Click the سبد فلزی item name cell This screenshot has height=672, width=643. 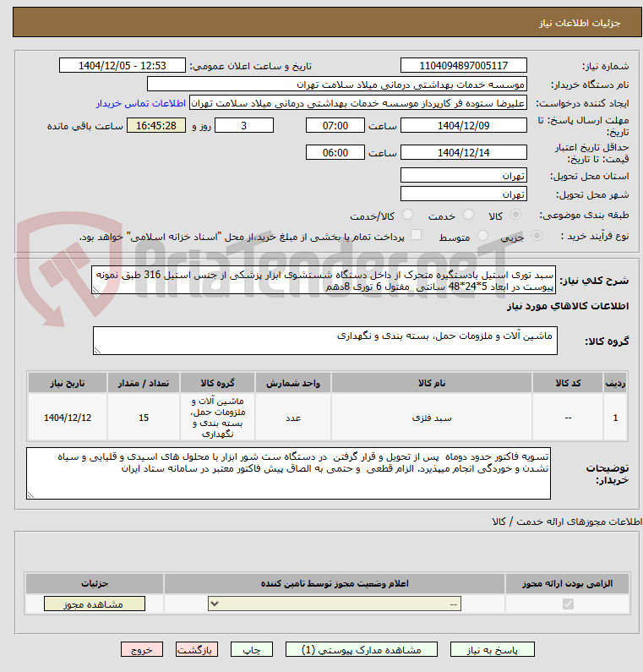[432, 418]
